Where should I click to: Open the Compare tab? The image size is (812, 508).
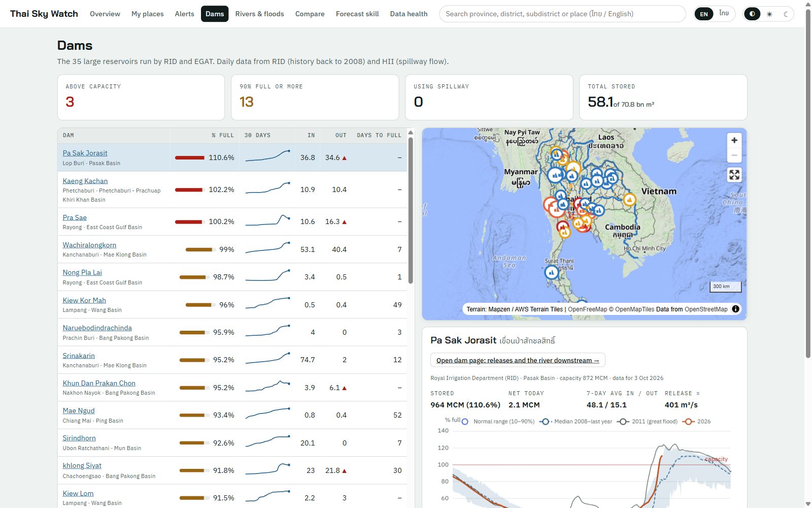(310, 14)
